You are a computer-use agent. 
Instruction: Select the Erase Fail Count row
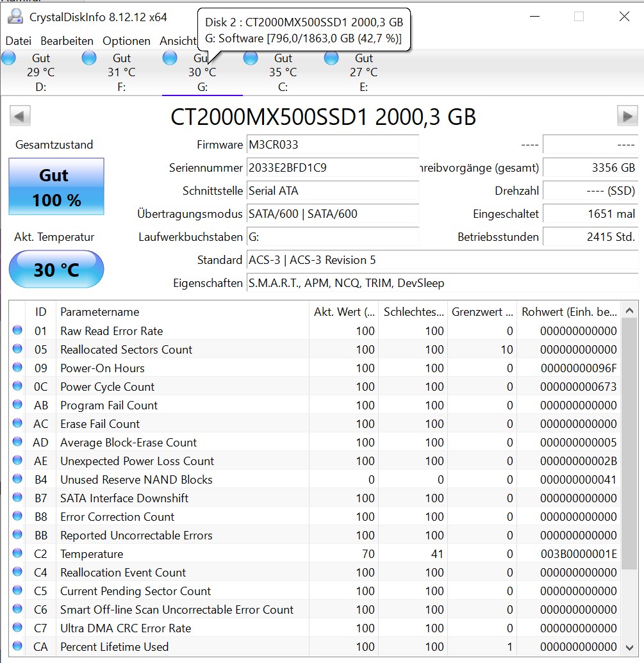315,424
